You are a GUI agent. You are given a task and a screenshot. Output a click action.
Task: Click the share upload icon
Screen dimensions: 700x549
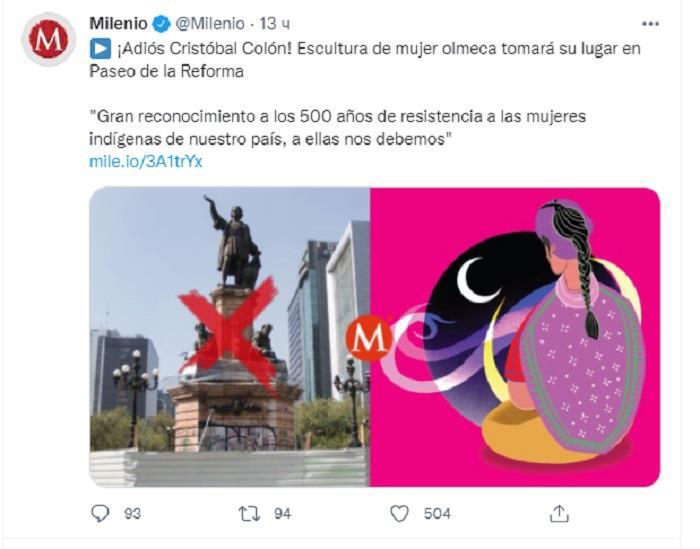(x=559, y=513)
